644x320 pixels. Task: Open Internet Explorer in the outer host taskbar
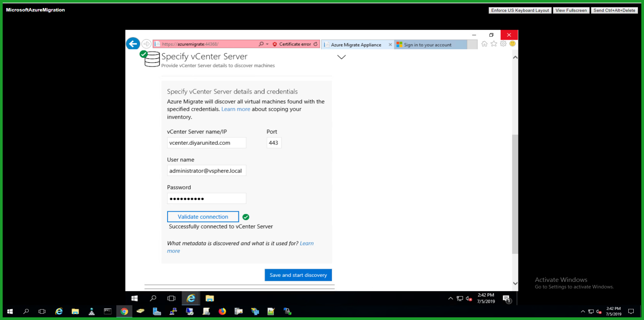tap(59, 312)
